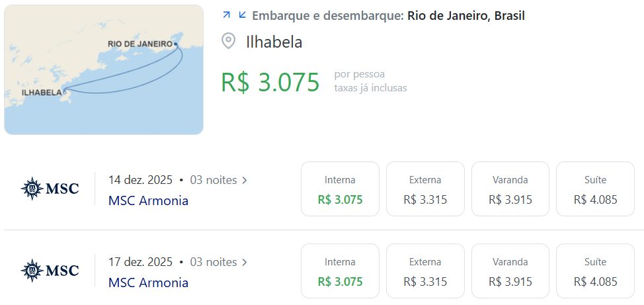Viewport: 644px width, 305px height.
Task: Open the MSC Armonia link for 17 dez. 2025
Action: (148, 283)
